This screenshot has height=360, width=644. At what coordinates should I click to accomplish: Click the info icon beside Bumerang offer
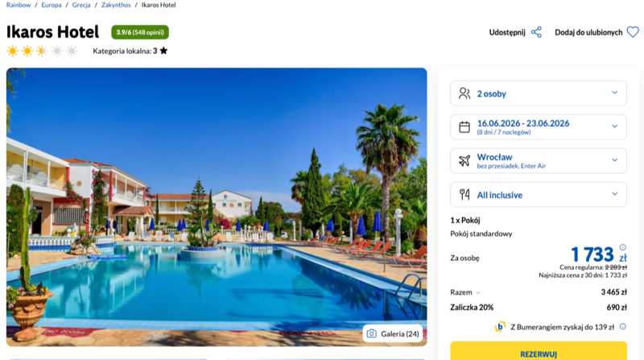point(622,327)
